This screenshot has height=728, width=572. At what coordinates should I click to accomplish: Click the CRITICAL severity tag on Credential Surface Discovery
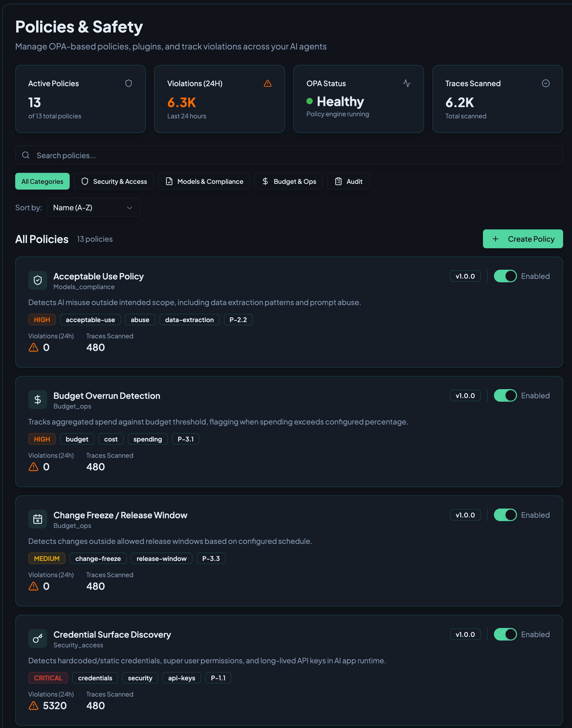click(48, 678)
